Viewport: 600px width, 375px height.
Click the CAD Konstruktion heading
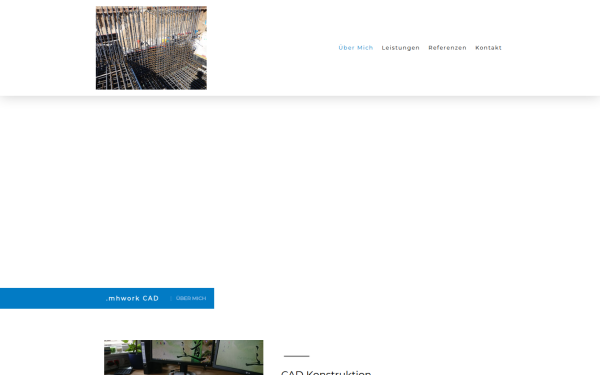click(x=326, y=372)
